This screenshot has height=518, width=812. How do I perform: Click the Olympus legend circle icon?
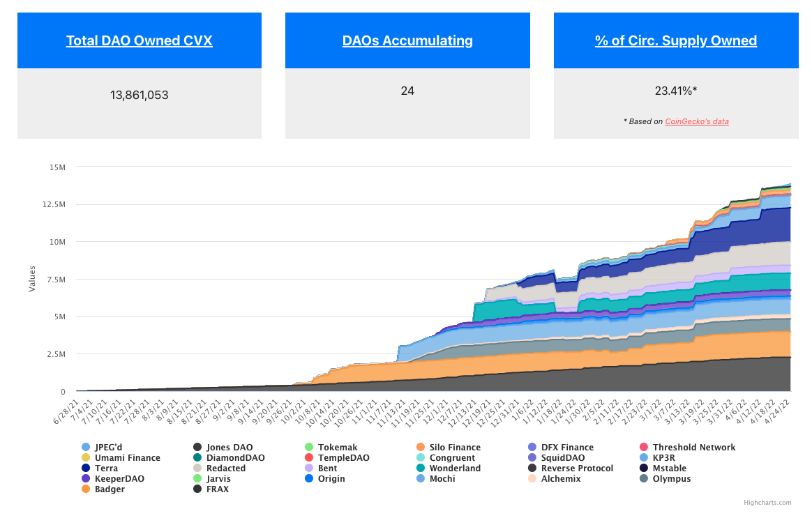(644, 479)
